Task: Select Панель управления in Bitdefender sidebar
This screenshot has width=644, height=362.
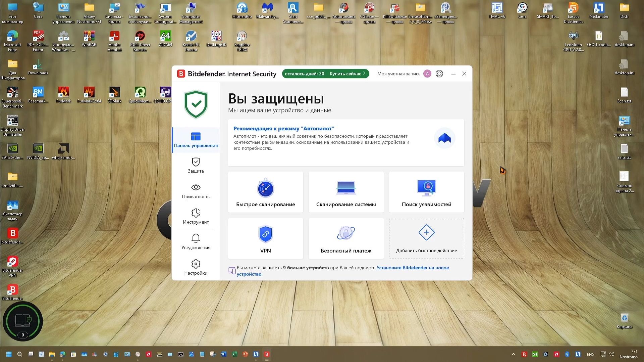Action: point(196,140)
